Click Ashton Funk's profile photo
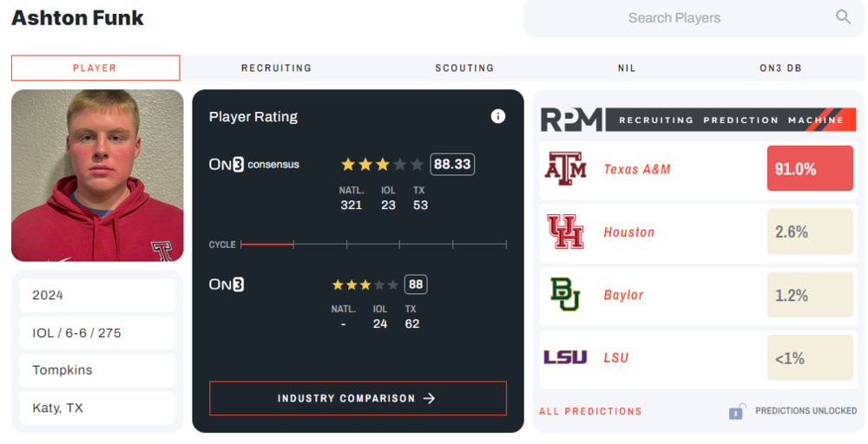 coord(97,175)
